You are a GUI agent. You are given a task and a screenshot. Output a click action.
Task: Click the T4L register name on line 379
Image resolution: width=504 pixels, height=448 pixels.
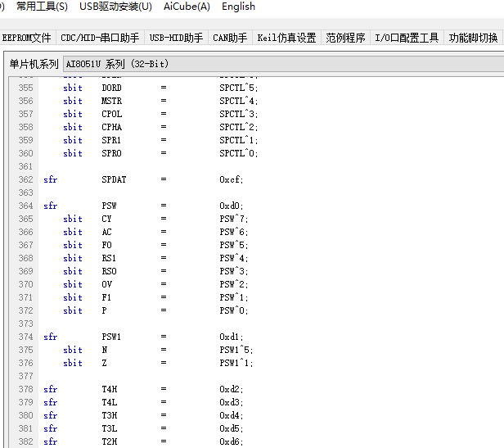110,402
